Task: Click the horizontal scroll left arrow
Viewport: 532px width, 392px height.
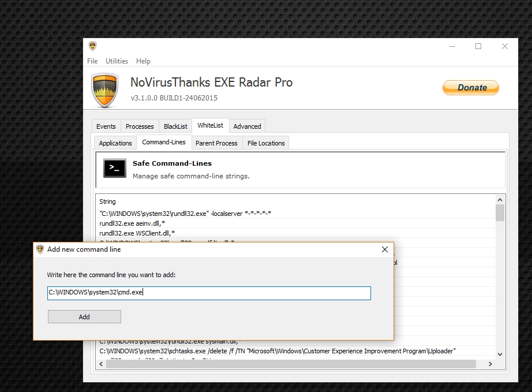Action: point(101,364)
